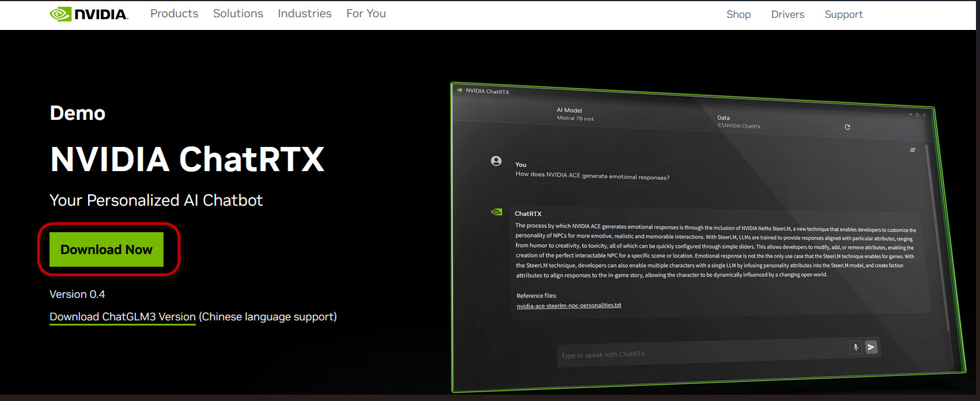
Task: Click Your Personalized AI Chatbot text
Action: tap(156, 200)
